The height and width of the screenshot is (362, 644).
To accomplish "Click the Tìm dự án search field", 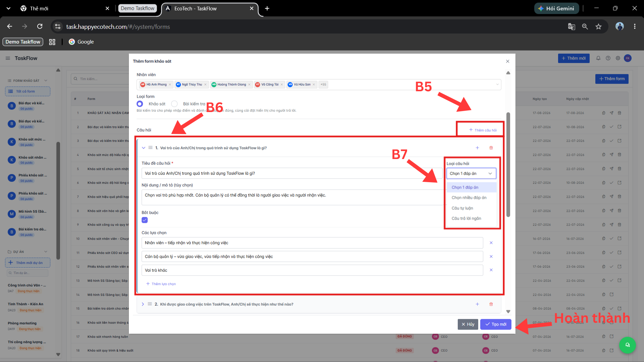I will 28,273.
